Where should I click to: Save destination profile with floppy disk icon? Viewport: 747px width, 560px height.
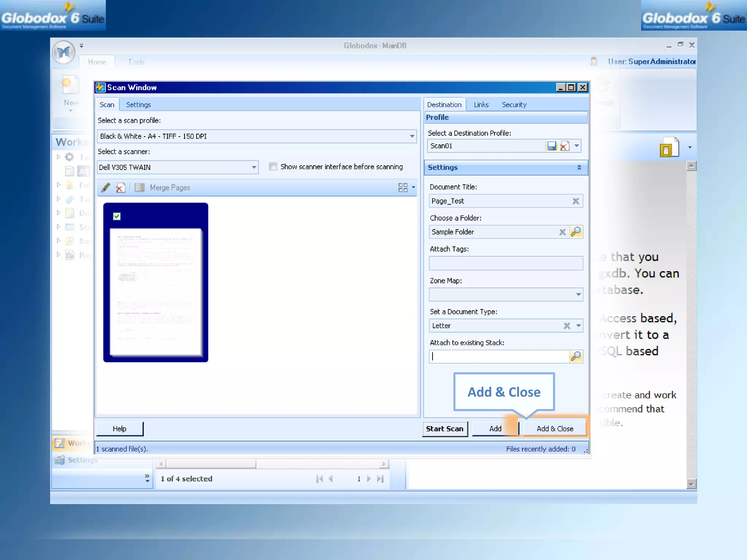point(551,146)
